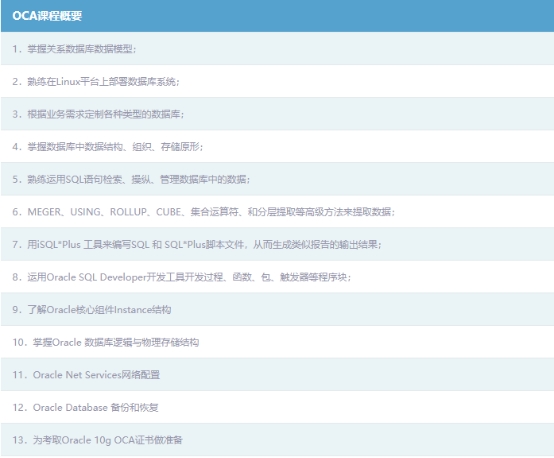554x458 pixels.
Task: Select row 3 on customizing database types
Action: click(x=277, y=114)
